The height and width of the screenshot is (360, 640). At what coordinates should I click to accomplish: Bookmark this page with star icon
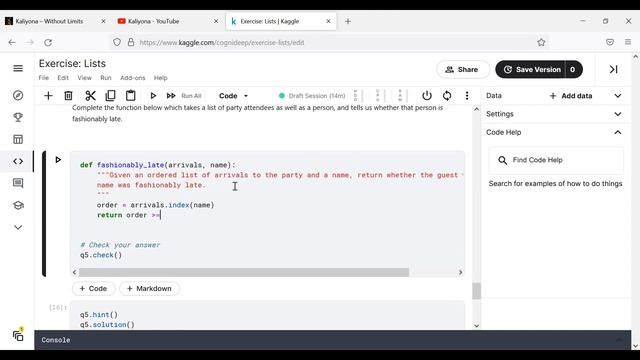click(541, 42)
